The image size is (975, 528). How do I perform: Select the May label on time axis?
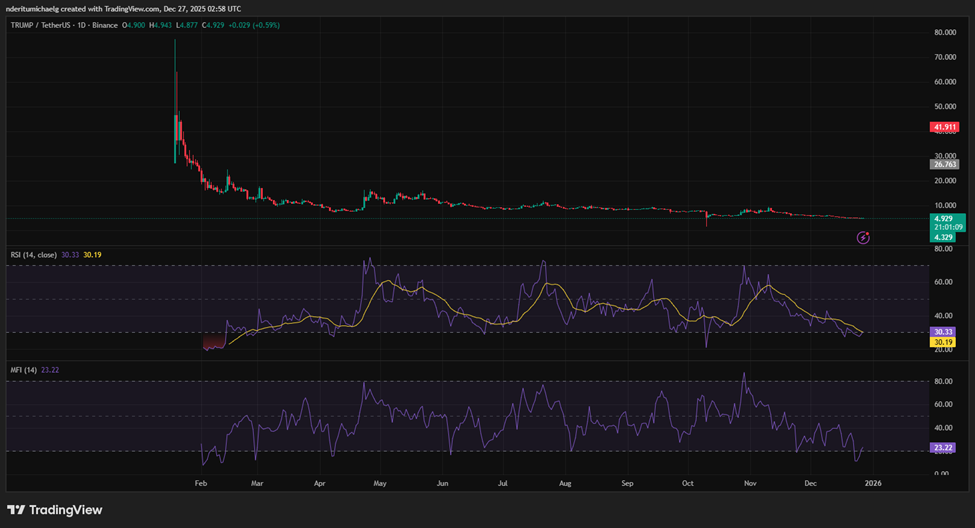coord(380,482)
